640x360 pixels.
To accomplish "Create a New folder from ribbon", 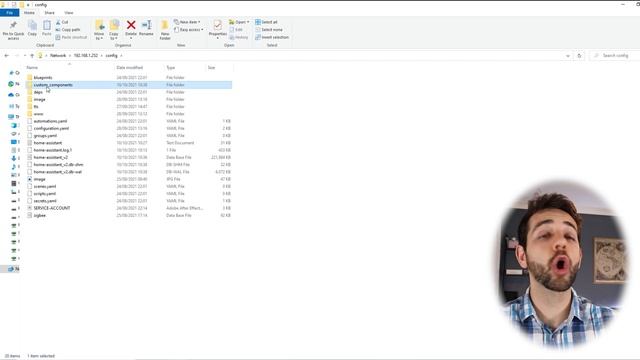I will 165,30.
